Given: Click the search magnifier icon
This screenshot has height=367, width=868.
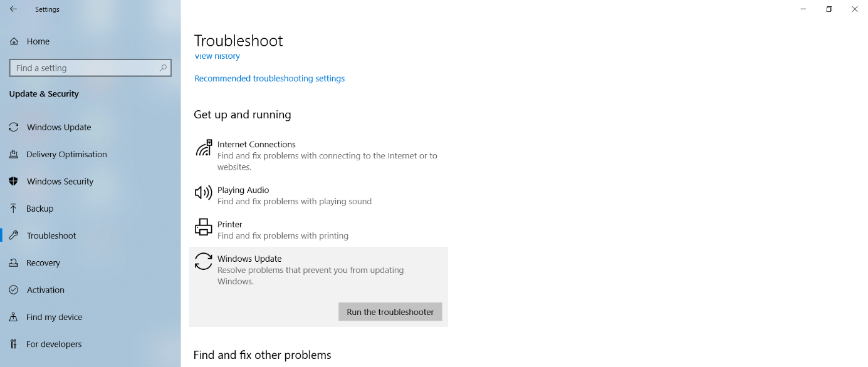Looking at the screenshot, I should point(163,68).
